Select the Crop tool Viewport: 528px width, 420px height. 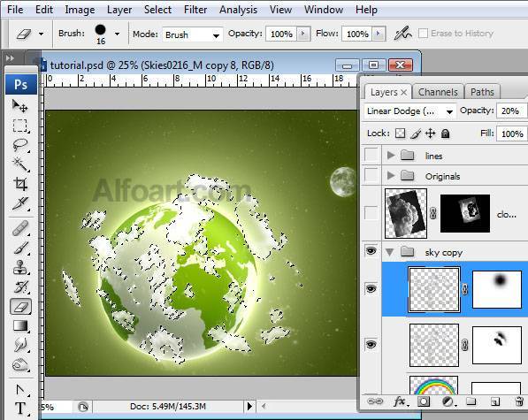point(19,184)
